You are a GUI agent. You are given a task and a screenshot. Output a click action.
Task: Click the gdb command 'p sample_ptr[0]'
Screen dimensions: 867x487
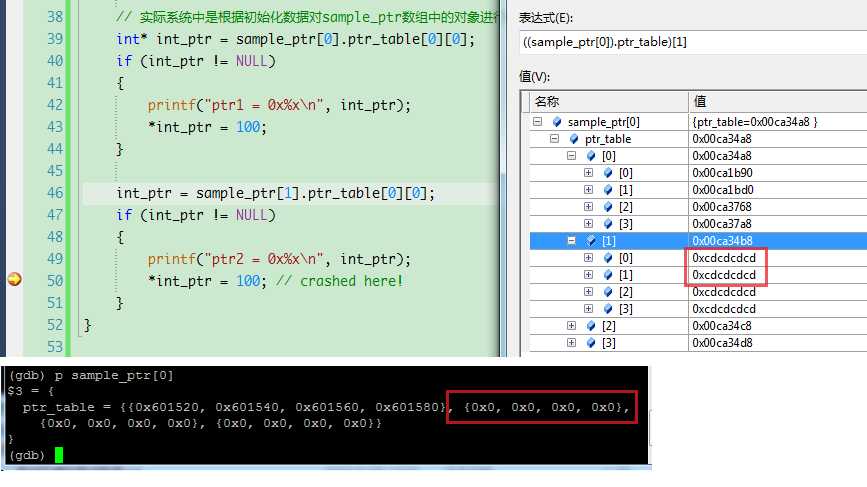[114, 376]
